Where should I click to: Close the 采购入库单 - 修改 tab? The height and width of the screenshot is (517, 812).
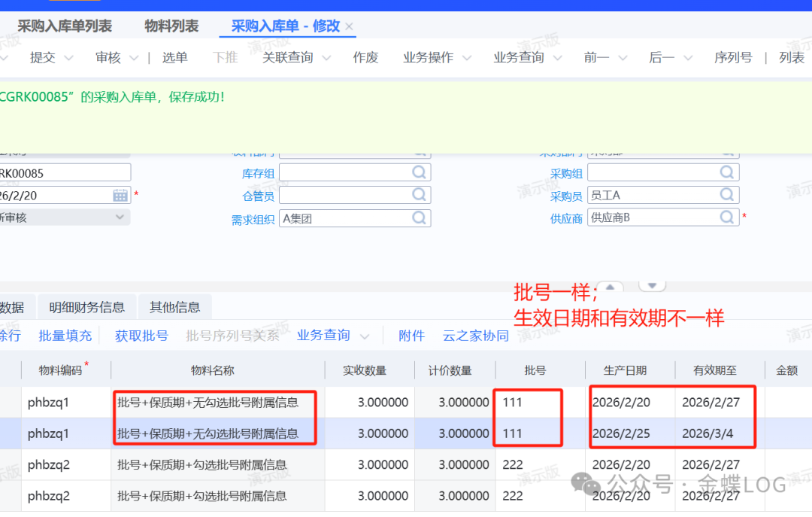coord(350,27)
